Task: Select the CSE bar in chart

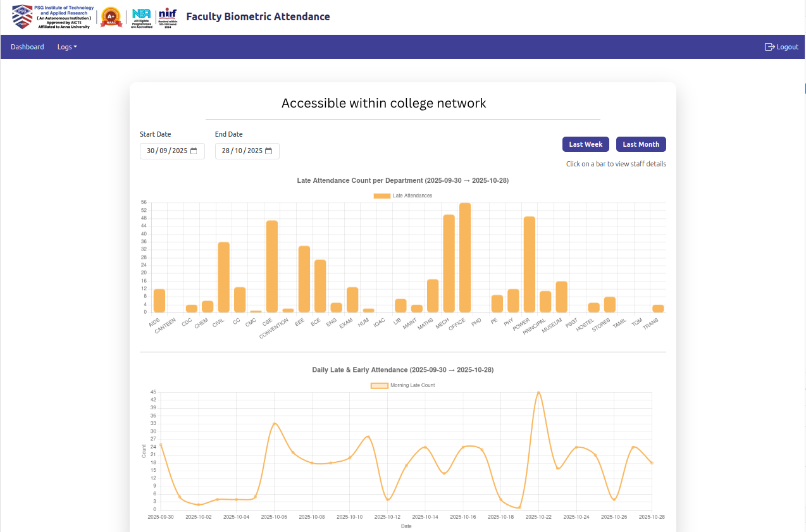Action: [x=272, y=266]
